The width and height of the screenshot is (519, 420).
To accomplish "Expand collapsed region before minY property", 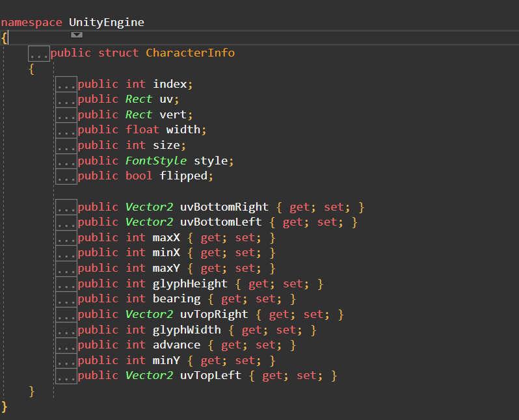I will tap(66, 360).
